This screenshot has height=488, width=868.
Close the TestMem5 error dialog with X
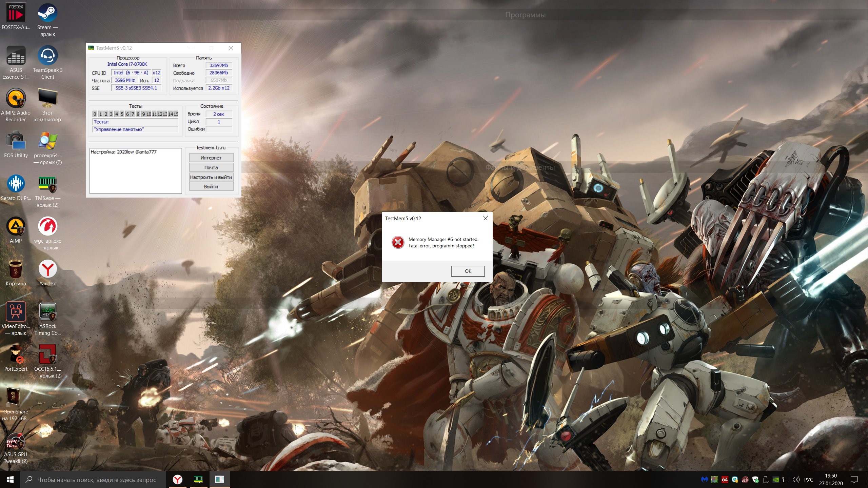[485, 219]
